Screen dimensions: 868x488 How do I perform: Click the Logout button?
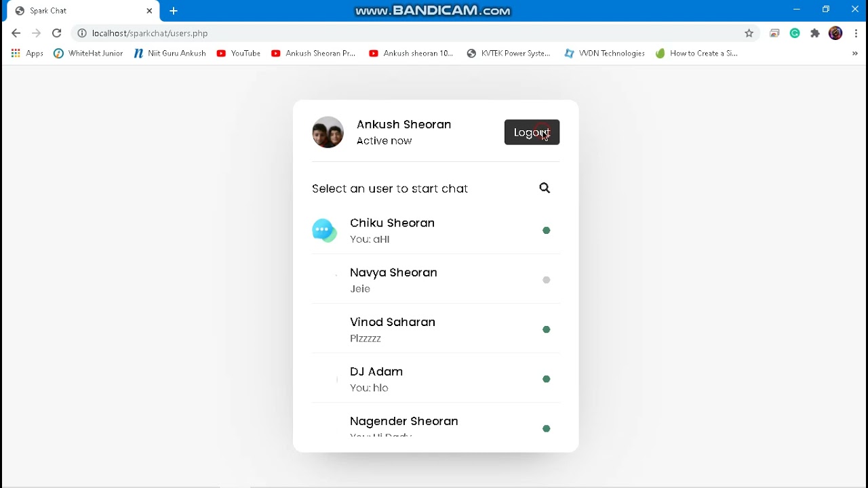(532, 132)
